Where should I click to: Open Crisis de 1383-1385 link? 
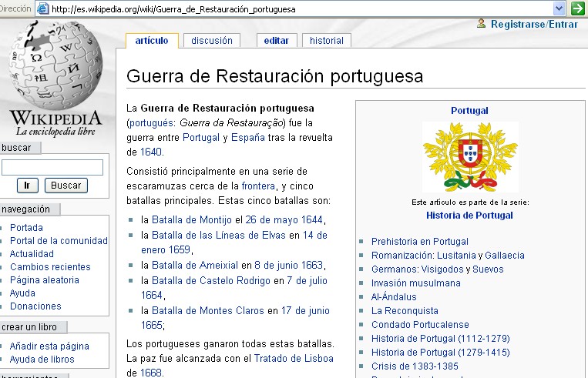(415, 366)
